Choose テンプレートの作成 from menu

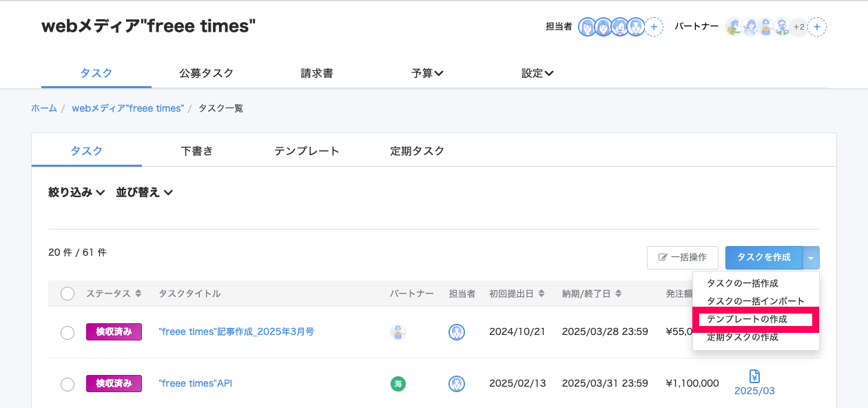[756, 319]
